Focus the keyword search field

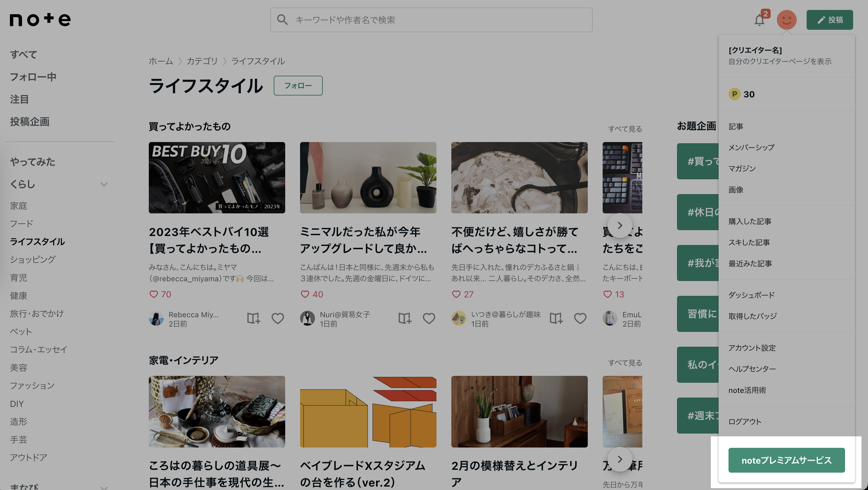[x=431, y=20]
